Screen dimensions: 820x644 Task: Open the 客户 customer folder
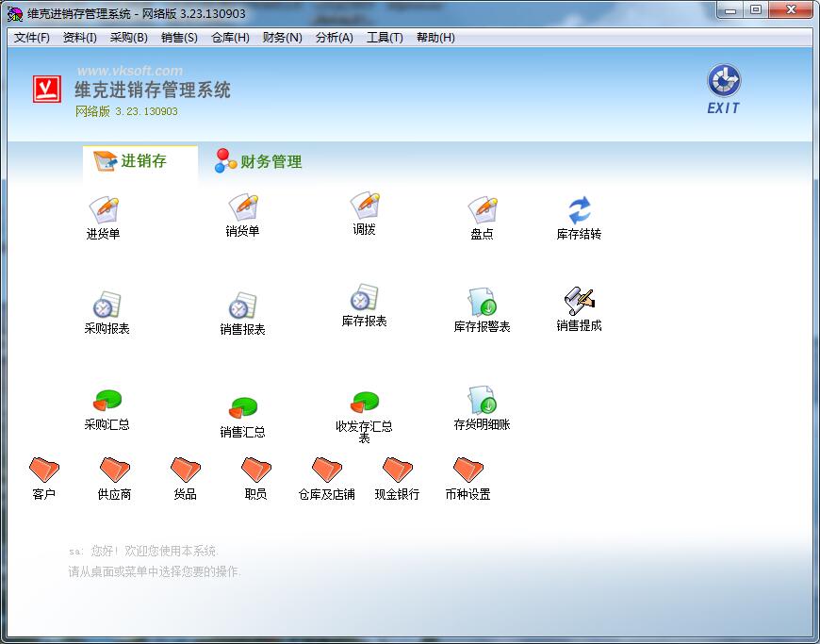pos(44,479)
